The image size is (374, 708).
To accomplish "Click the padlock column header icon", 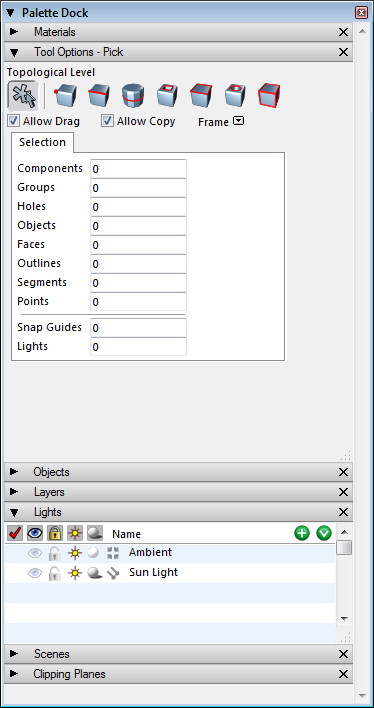I will [55, 533].
